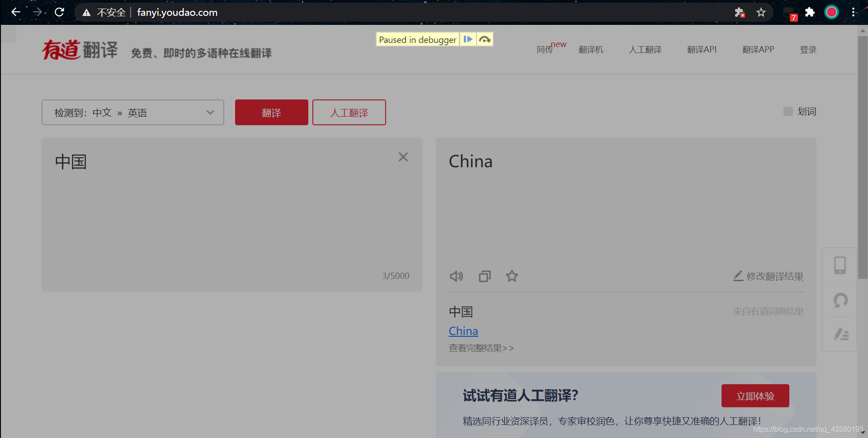This screenshot has height=438, width=868.
Task: Copy the translation result icon
Action: (485, 276)
